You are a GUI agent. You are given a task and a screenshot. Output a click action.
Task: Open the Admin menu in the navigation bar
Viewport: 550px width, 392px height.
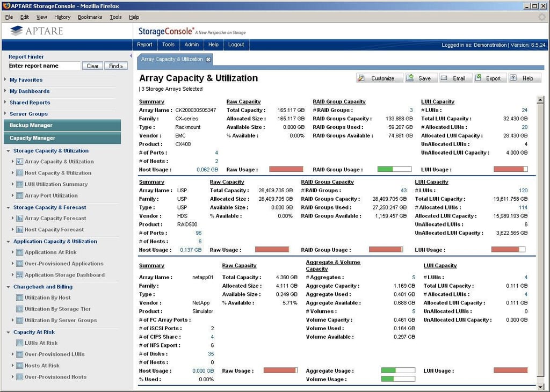coord(192,45)
